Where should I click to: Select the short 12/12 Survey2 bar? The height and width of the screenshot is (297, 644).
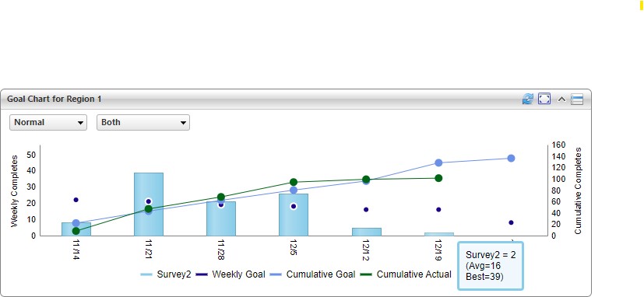[x=366, y=232]
